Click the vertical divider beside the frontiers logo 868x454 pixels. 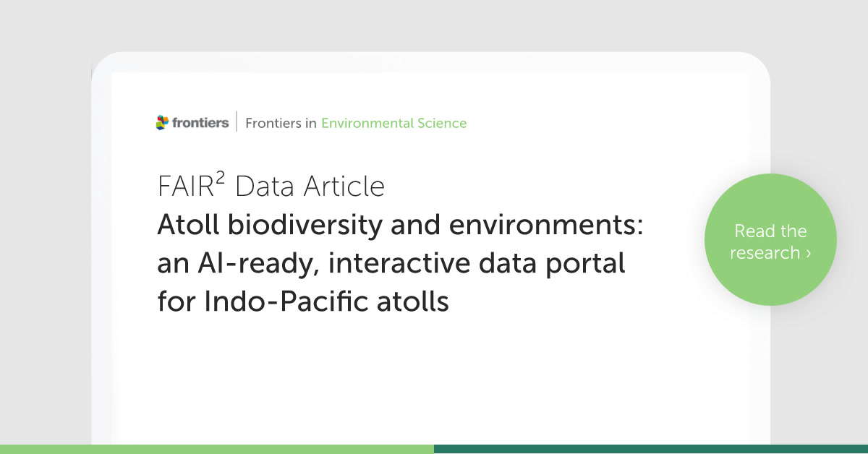pos(237,123)
